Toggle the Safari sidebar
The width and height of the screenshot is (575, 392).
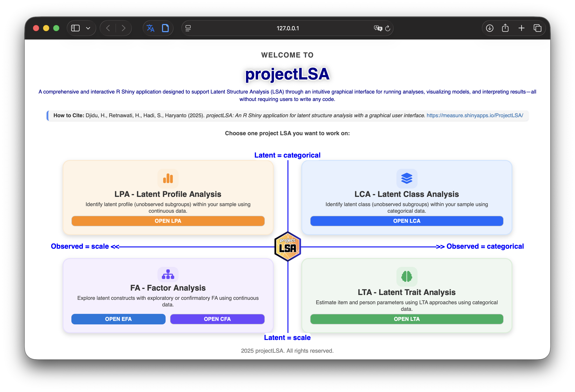pos(75,28)
